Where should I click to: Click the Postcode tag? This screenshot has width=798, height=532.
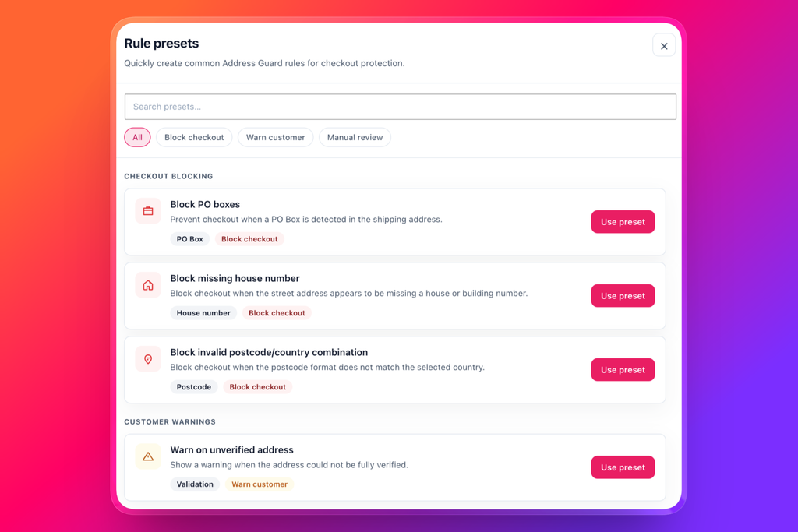tap(194, 387)
